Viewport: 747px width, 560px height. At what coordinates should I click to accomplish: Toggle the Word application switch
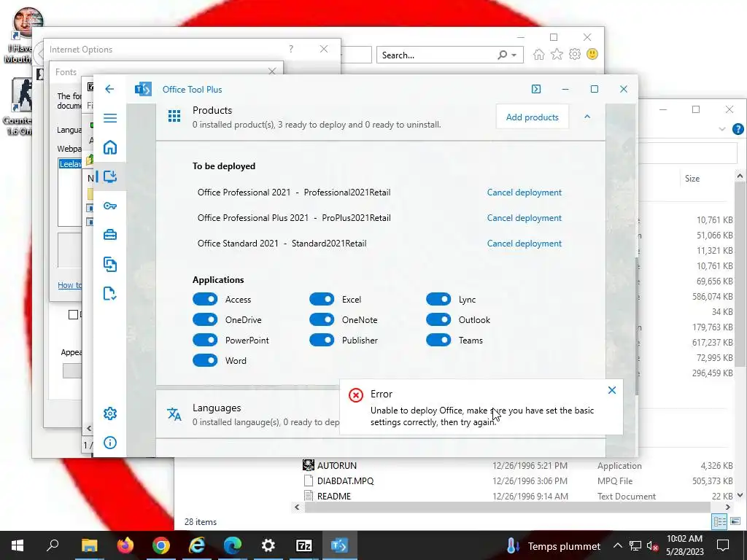click(x=205, y=360)
